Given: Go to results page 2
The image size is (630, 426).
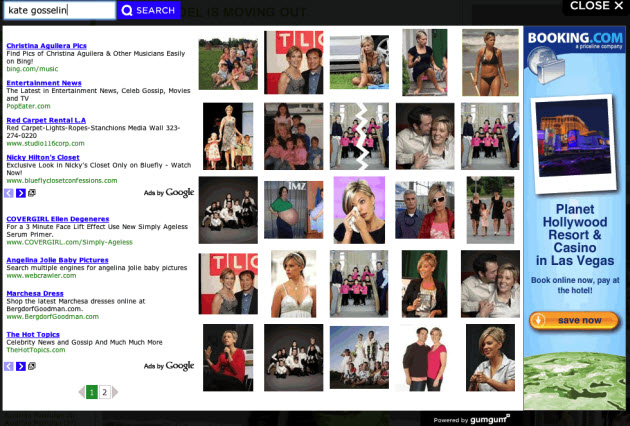Looking at the screenshot, I should [104, 392].
